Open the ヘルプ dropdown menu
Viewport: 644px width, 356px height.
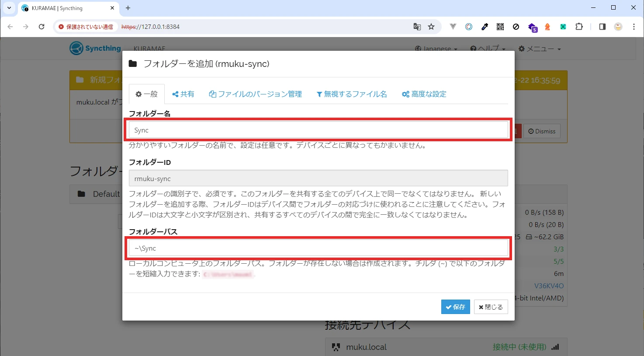488,49
